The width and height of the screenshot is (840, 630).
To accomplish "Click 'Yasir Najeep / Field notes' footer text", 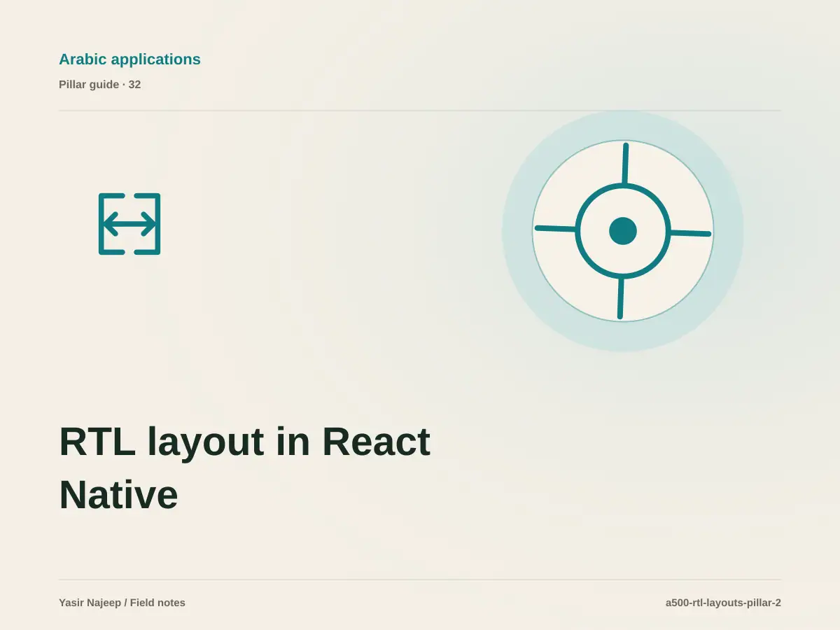I will pos(122,603).
